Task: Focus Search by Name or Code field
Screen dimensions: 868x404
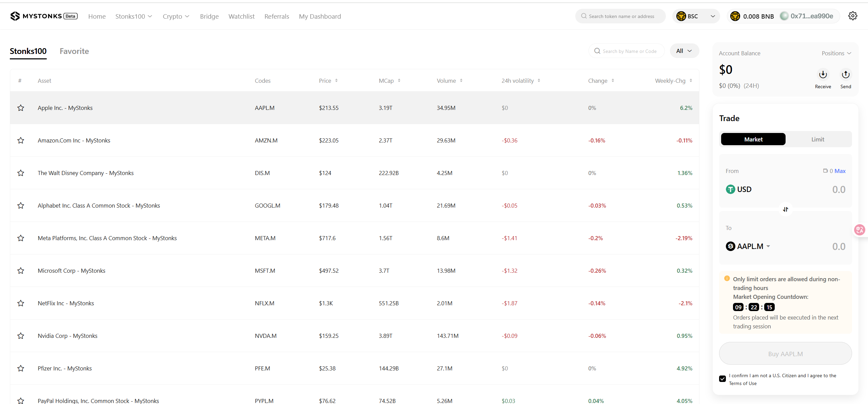Action: tap(626, 51)
